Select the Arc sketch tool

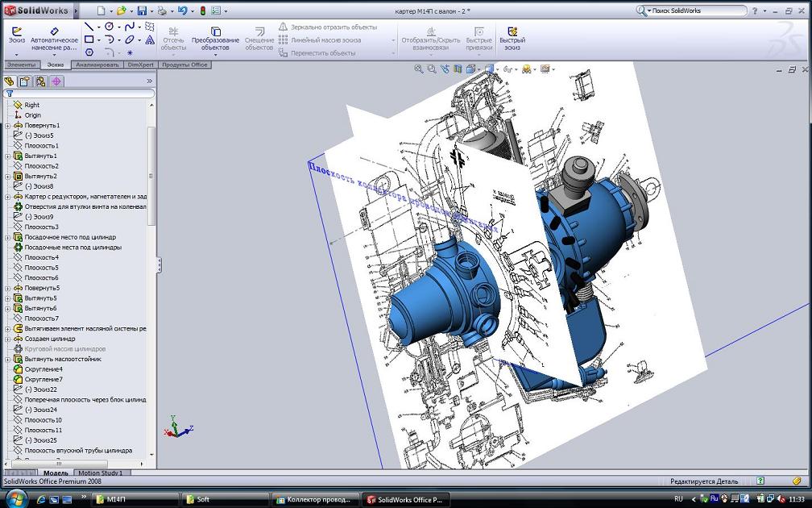click(x=110, y=40)
